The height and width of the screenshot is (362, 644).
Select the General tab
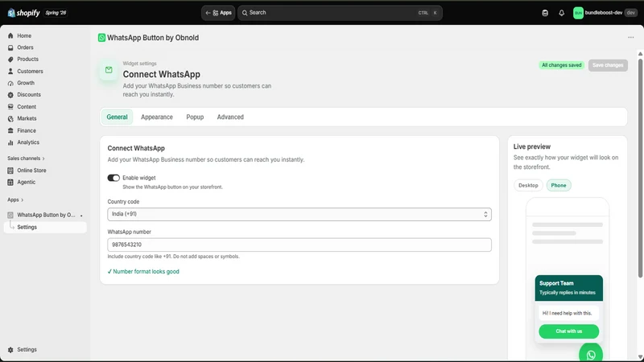pos(117,117)
